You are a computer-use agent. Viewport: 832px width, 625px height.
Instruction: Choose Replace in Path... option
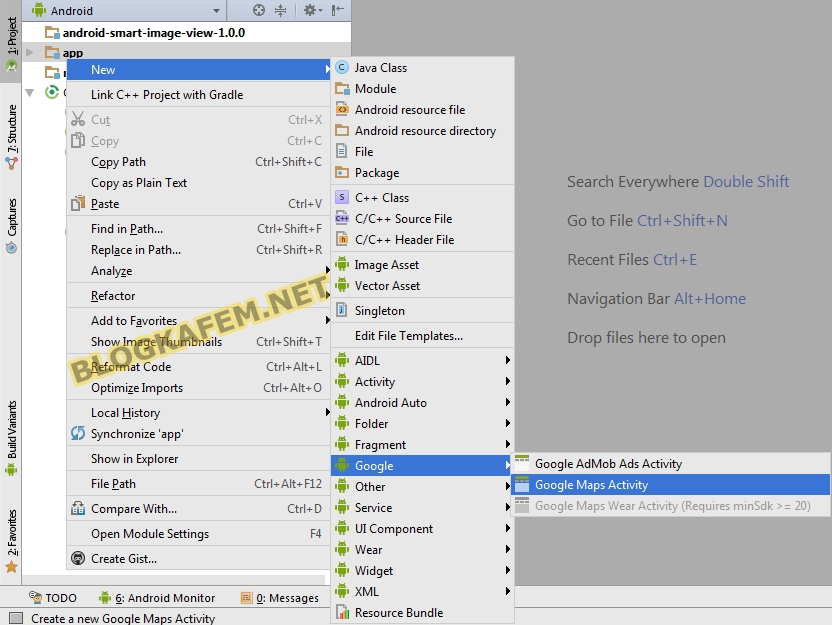[199, 249]
